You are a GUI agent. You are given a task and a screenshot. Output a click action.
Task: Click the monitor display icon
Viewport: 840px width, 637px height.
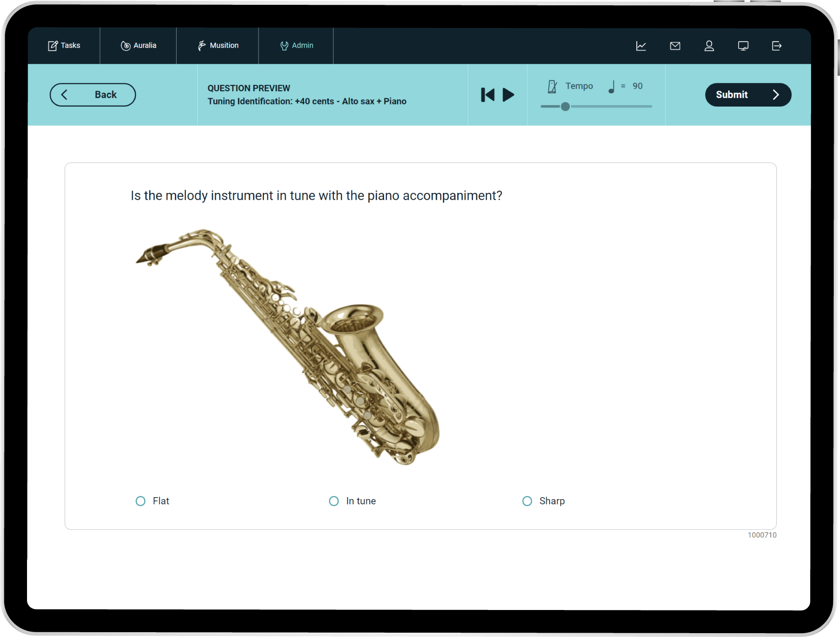pyautogui.click(x=743, y=46)
